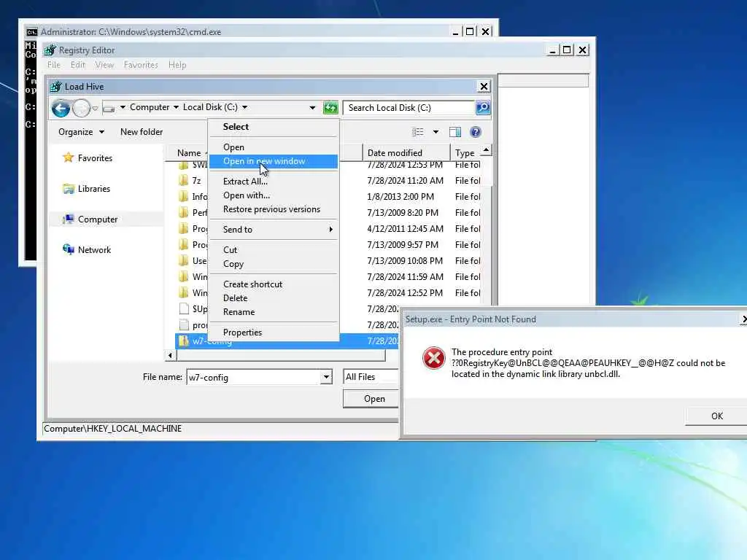Click the change view icon
The height and width of the screenshot is (560, 747).
click(417, 132)
